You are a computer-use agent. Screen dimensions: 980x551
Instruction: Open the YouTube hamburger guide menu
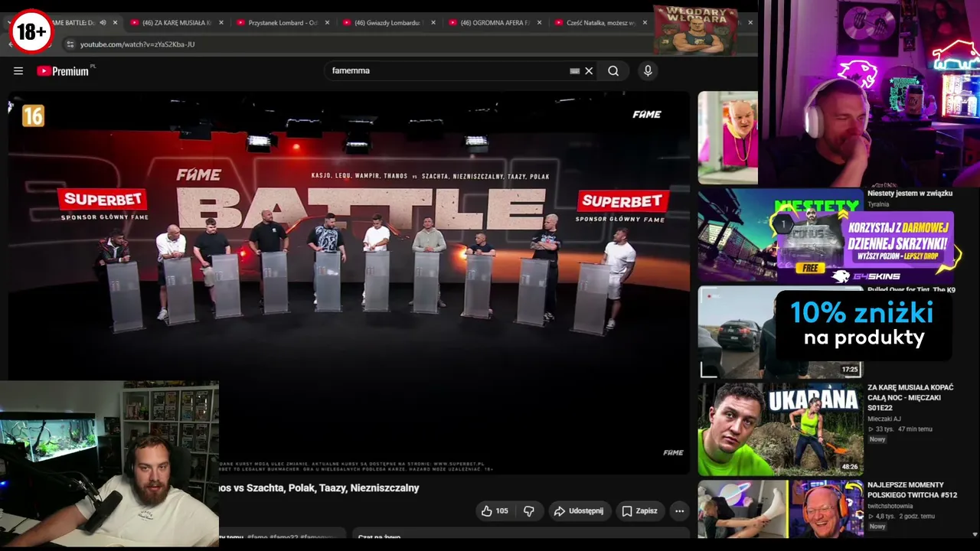(x=18, y=71)
